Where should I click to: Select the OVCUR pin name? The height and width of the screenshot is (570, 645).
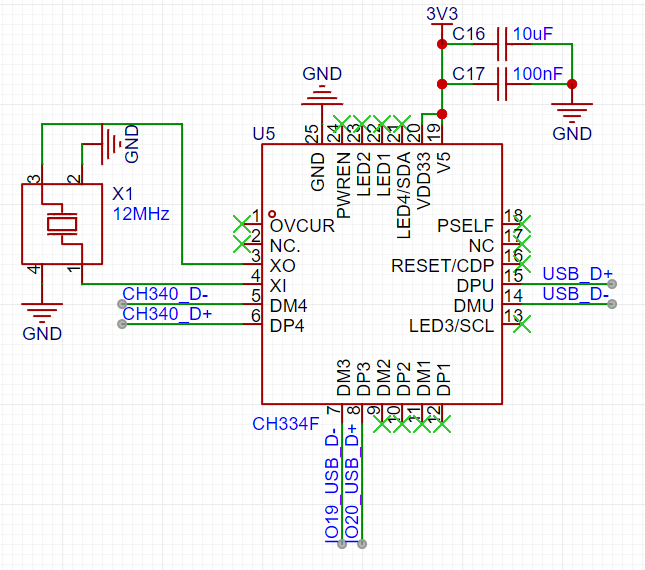(302, 226)
